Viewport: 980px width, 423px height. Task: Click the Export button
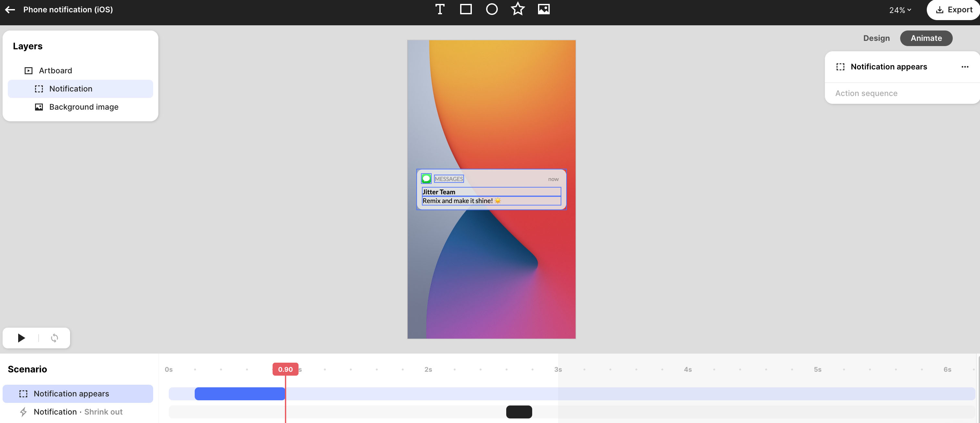click(954, 10)
